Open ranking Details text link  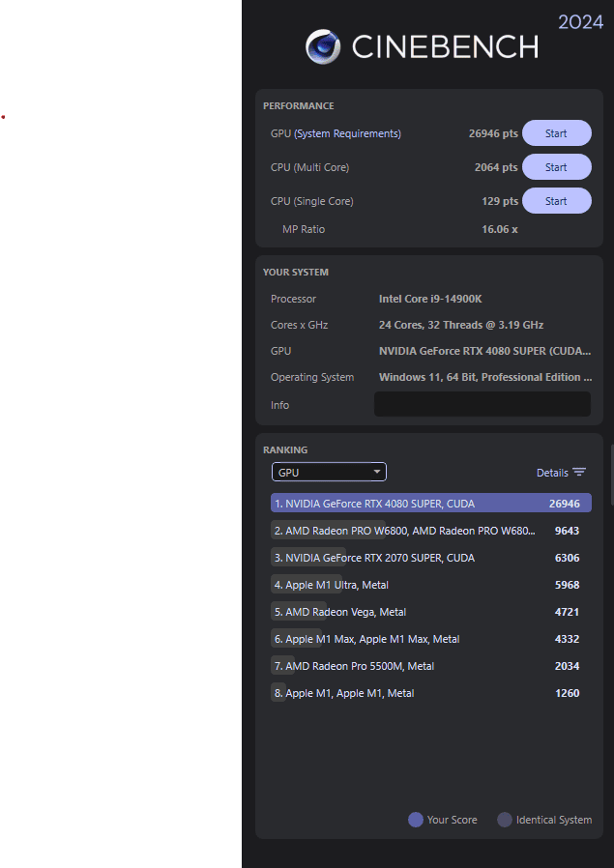click(552, 473)
